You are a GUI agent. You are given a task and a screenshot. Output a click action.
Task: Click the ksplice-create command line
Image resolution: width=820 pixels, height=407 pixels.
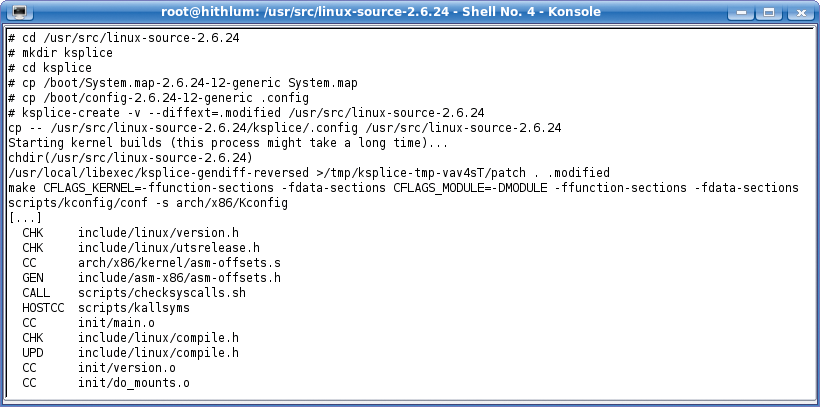[246, 112]
